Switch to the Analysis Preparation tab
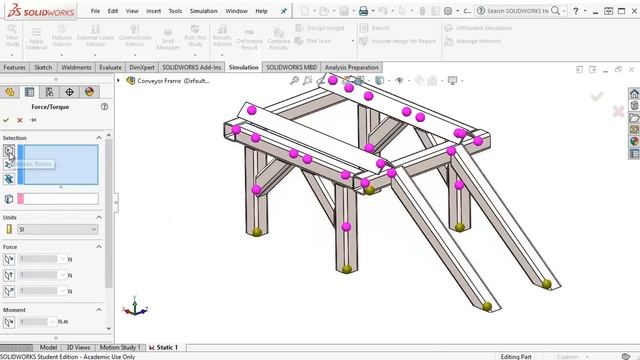The width and height of the screenshot is (640, 360). 351,67
